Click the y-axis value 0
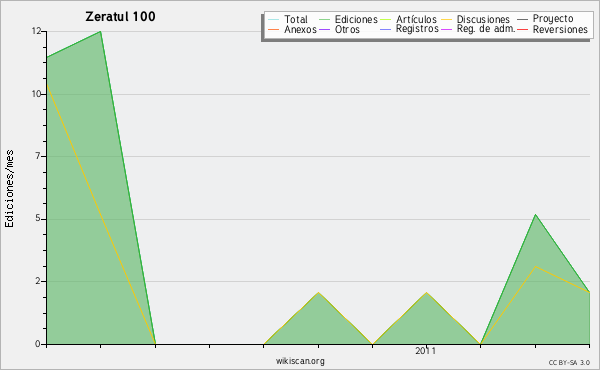The width and height of the screenshot is (600, 370). click(38, 344)
